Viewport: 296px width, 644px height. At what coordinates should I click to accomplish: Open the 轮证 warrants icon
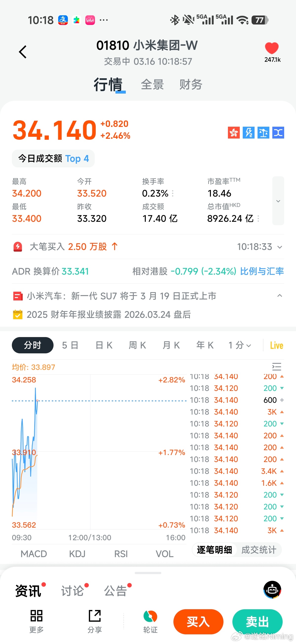click(150, 622)
